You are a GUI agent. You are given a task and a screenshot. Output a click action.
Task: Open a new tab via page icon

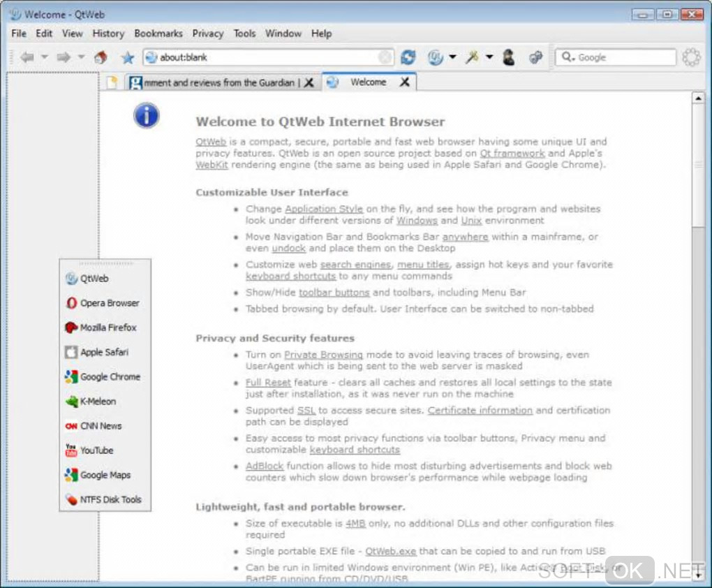[112, 82]
